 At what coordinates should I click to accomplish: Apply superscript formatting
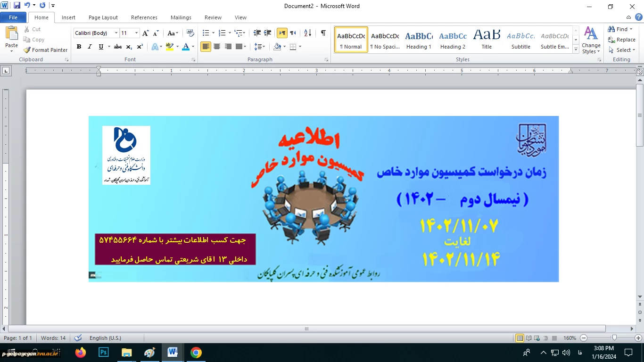(x=140, y=47)
